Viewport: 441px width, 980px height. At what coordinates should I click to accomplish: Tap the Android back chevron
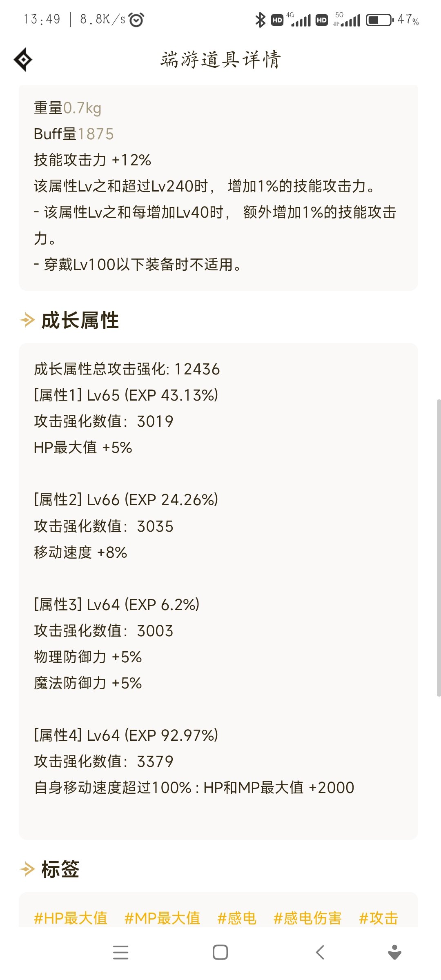pyautogui.click(x=320, y=952)
